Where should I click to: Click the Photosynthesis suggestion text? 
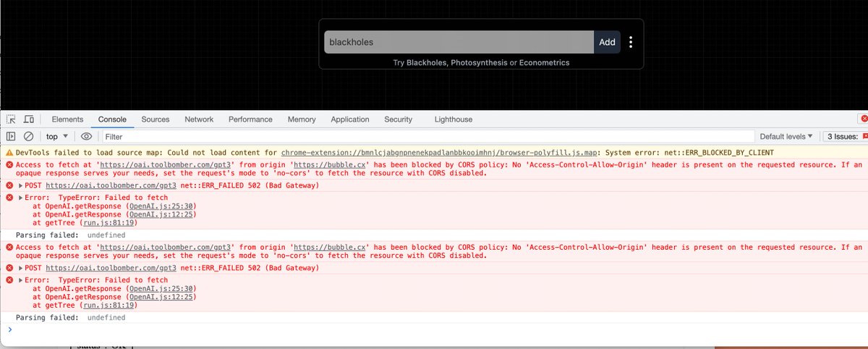479,63
